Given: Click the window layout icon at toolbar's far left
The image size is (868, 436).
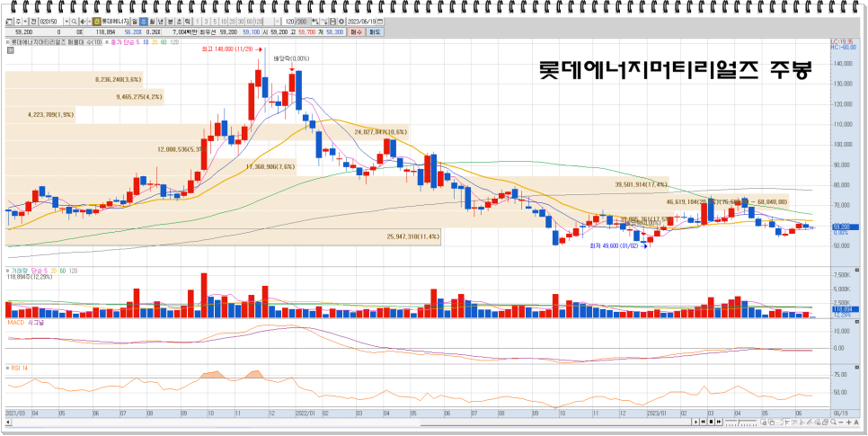Looking at the screenshot, I should click(9, 22).
